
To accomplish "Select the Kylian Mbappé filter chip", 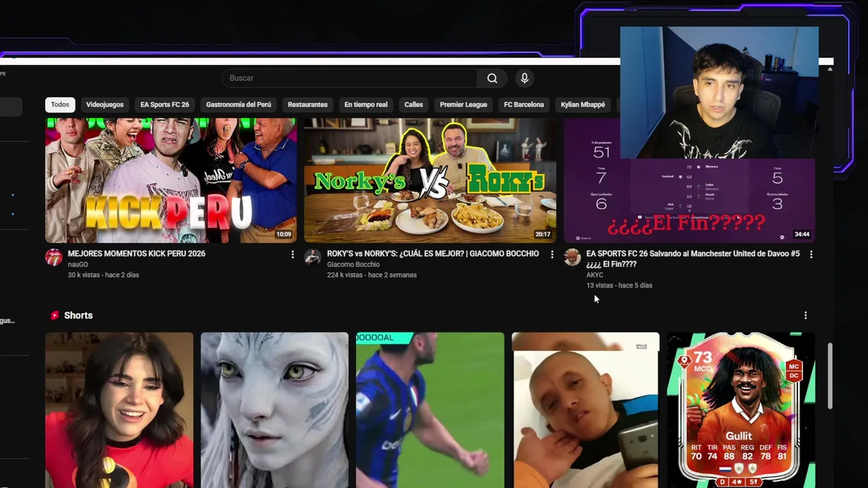I will click(583, 104).
